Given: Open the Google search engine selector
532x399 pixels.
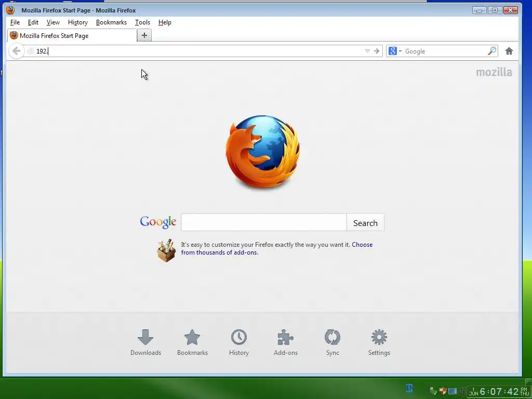Looking at the screenshot, I should pos(395,51).
